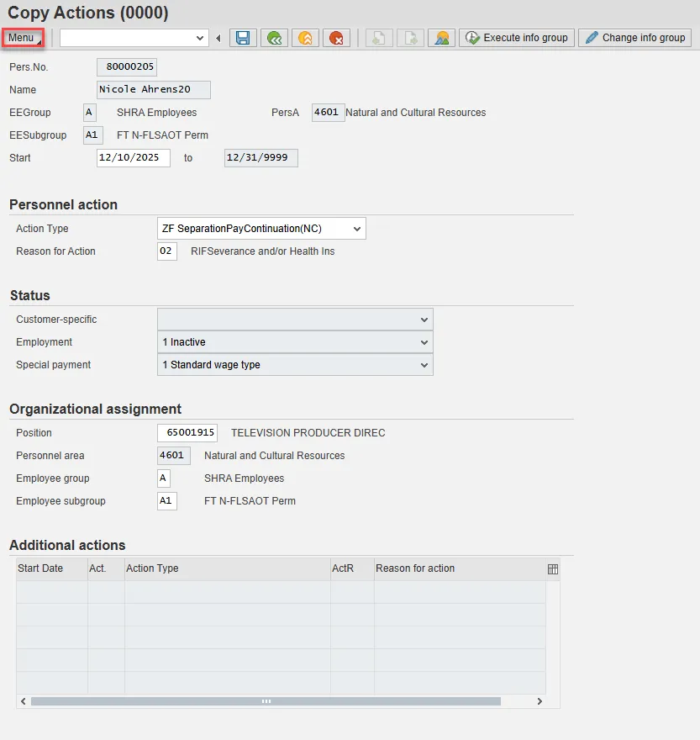Open the Special payment dropdown
This screenshot has width=700, height=740.
point(424,365)
